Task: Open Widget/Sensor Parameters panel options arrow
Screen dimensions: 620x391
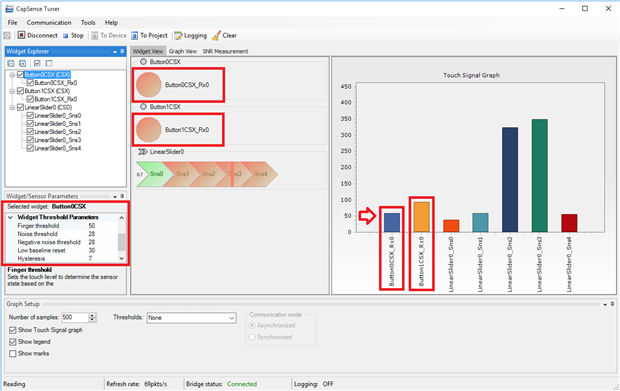Action: coord(115,196)
